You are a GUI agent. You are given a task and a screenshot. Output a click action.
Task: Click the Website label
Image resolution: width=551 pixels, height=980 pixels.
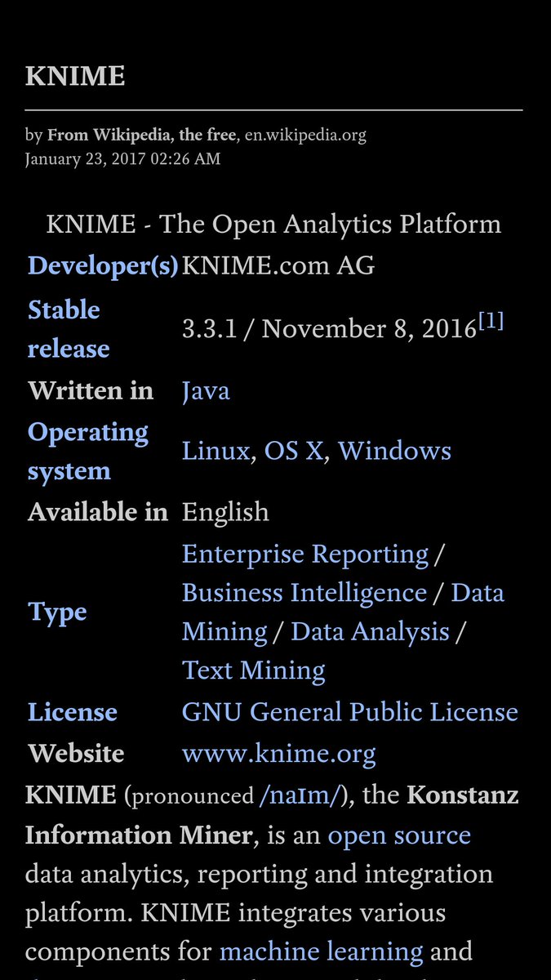(x=76, y=754)
